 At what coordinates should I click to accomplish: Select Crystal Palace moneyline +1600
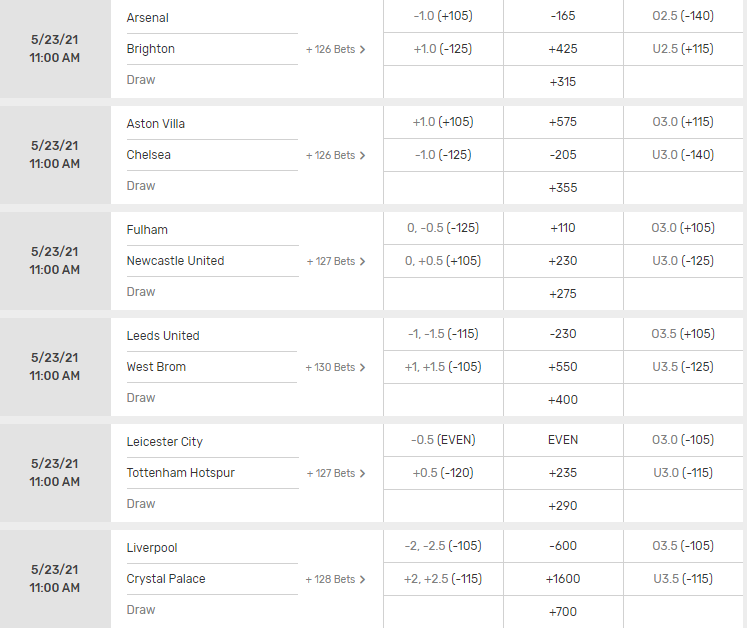(563, 579)
